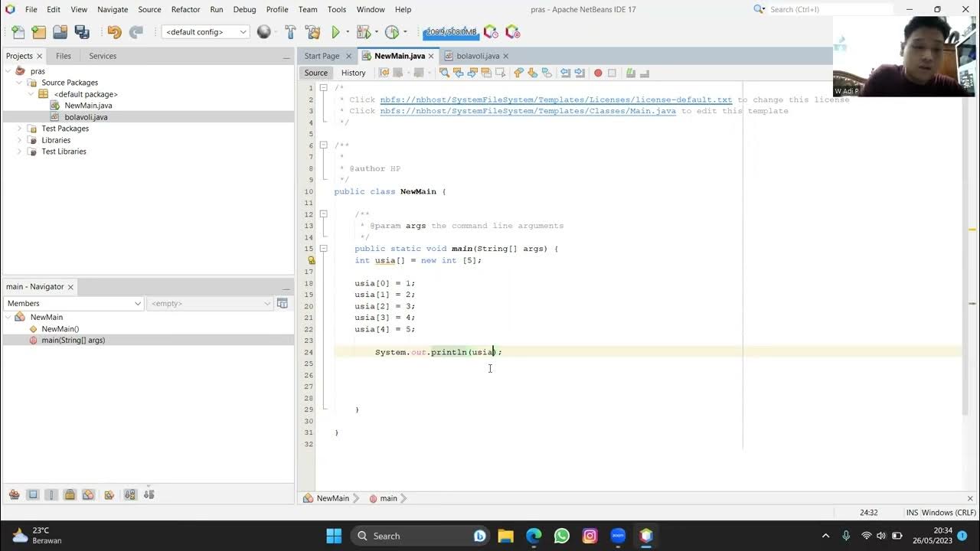Click the Save All toolbar icon
This screenshot has width=980, height=551.
(82, 32)
